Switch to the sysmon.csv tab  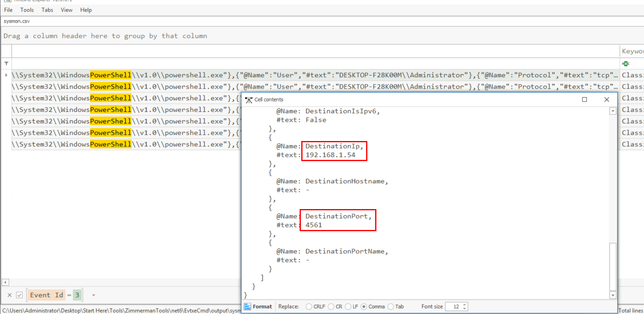[17, 21]
